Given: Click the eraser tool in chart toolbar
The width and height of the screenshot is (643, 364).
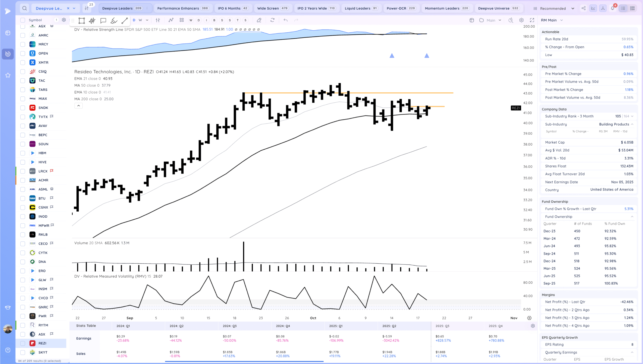Looking at the screenshot, I should [259, 20].
